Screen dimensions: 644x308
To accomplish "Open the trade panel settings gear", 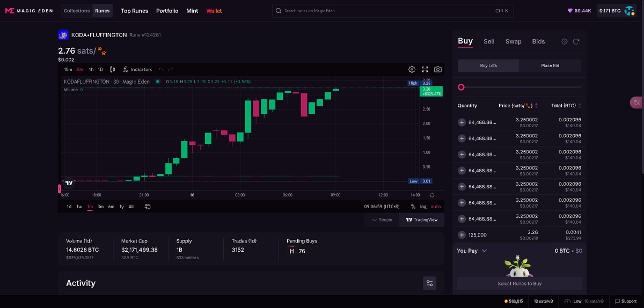I will (x=565, y=41).
